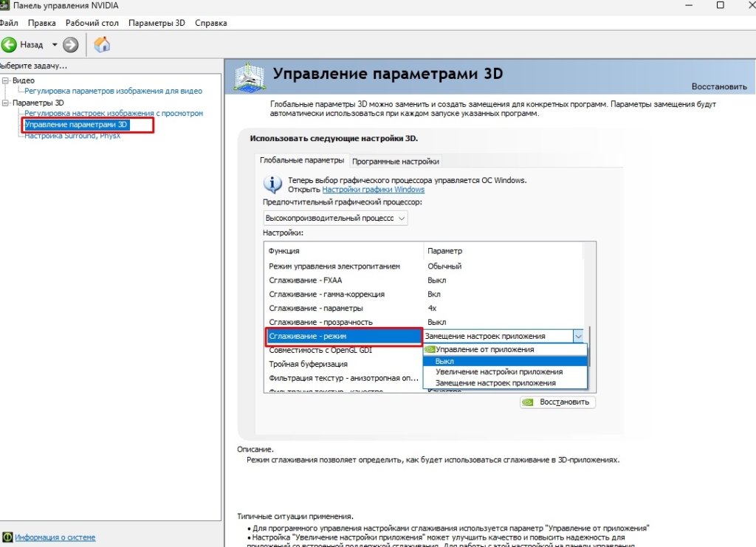
Task: Open Регулировка настроек изображения с просмотром
Action: point(114,113)
